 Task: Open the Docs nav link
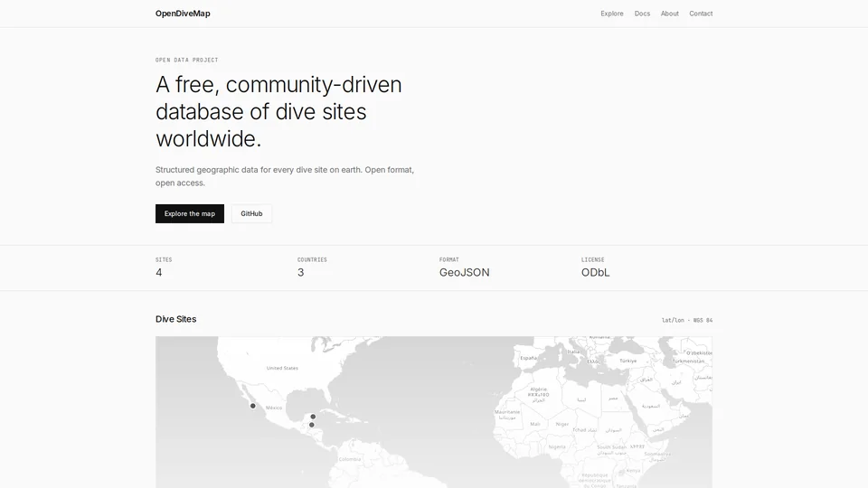642,14
